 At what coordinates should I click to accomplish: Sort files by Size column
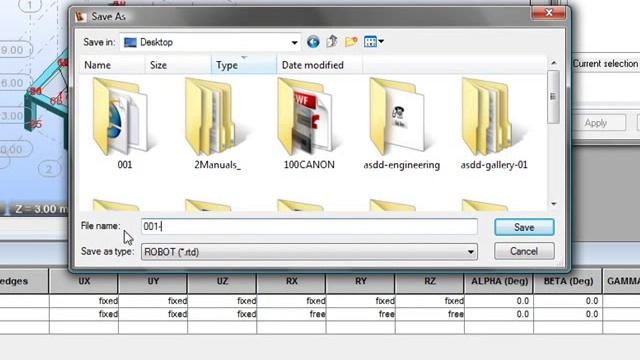click(178, 65)
